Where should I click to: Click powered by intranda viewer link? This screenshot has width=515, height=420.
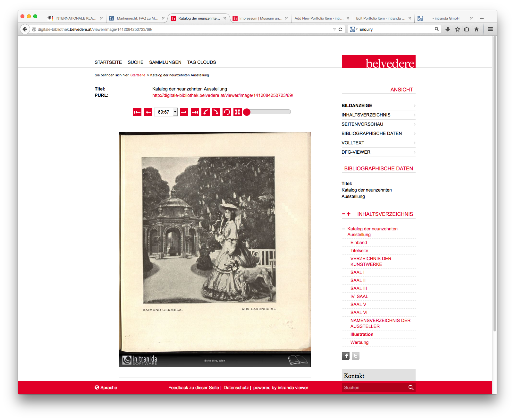click(281, 388)
